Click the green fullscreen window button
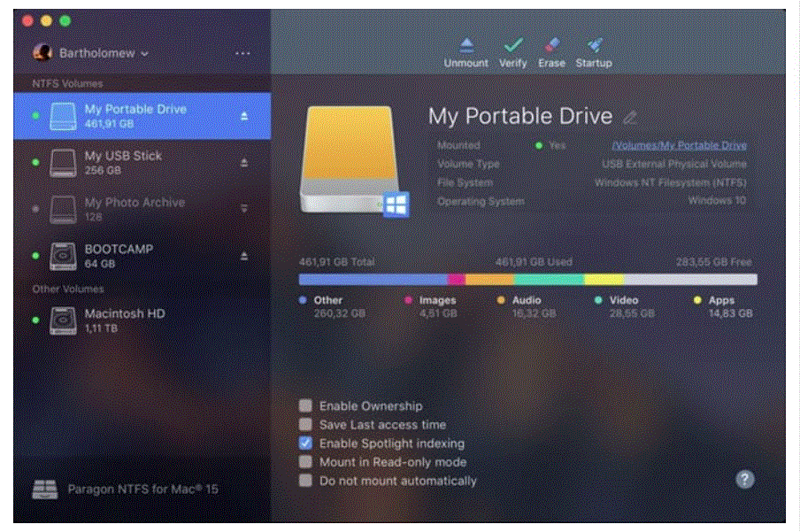Screen dimensions: 800x532 point(65,21)
